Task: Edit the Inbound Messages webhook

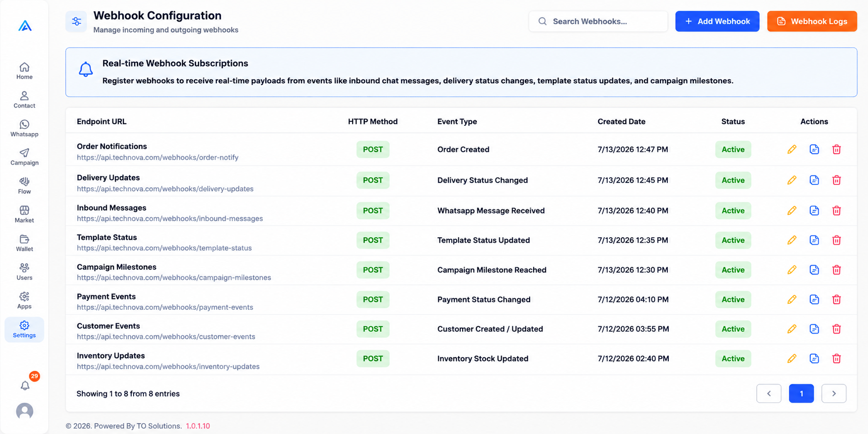Action: 792,210
